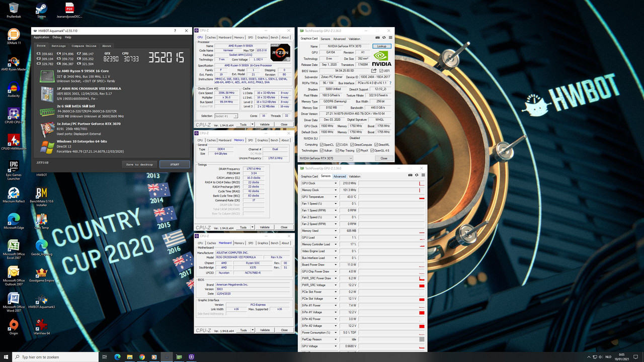The width and height of the screenshot is (644, 362).
Task: Click the processor icon in Aquamark score
Action: tap(47, 76)
